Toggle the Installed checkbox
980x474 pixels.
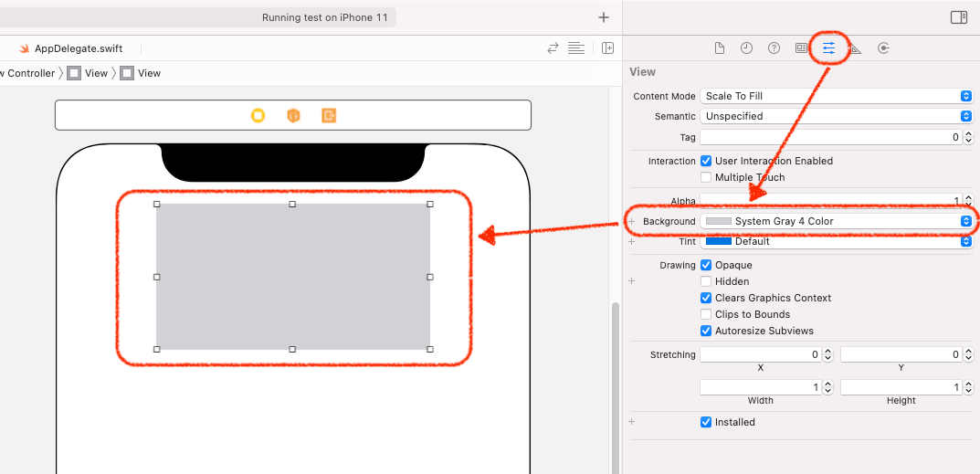(x=706, y=421)
